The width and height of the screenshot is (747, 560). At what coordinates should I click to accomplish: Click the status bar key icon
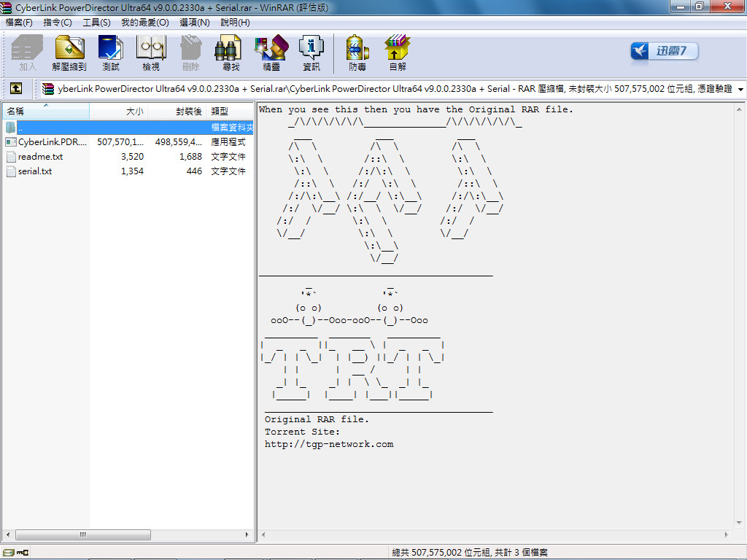point(23,553)
